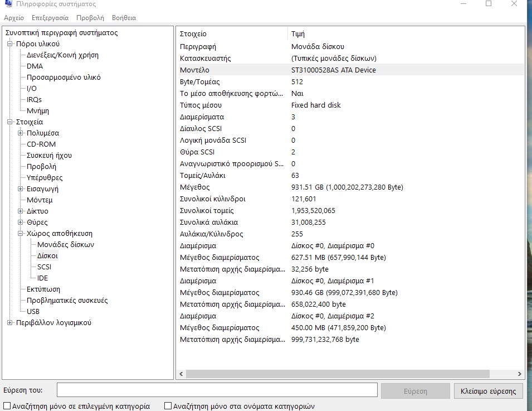Select the USB tree item

click(x=33, y=312)
